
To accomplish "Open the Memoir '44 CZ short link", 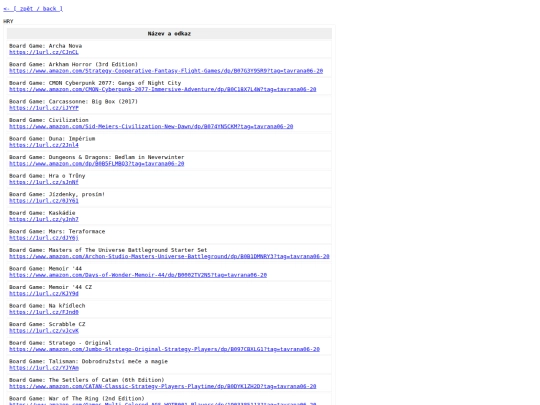I will (x=44, y=294).
